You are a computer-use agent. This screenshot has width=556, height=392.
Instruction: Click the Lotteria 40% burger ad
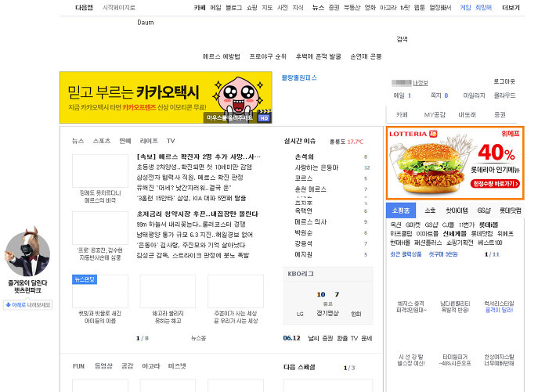(455, 163)
